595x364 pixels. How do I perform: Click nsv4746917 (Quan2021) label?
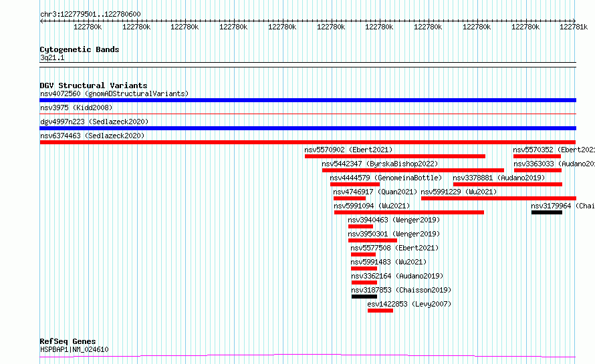tap(375, 192)
